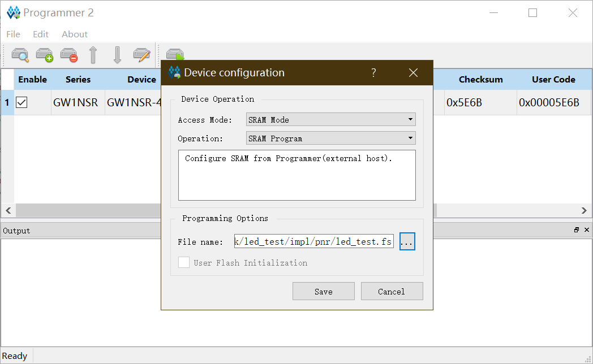Click the Edit device pencil icon
Screen dimensions: 593x364
(x=142, y=55)
